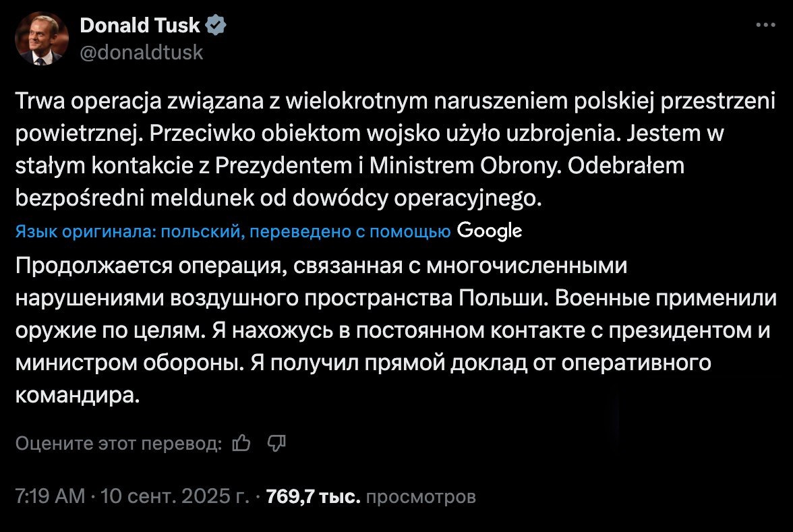Click the 'просмотров' label
Viewport: 793px width, 532px height.
[x=421, y=496]
